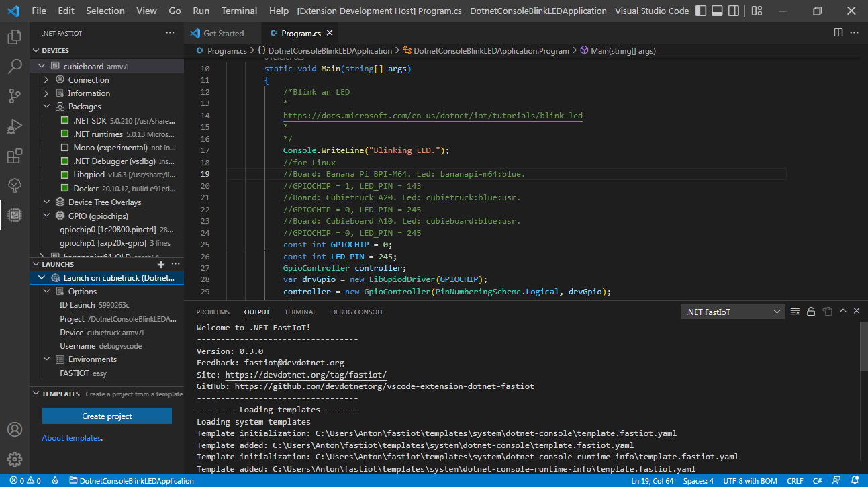Select the Docker package item
This screenshot has height=487, width=868.
(x=116, y=188)
